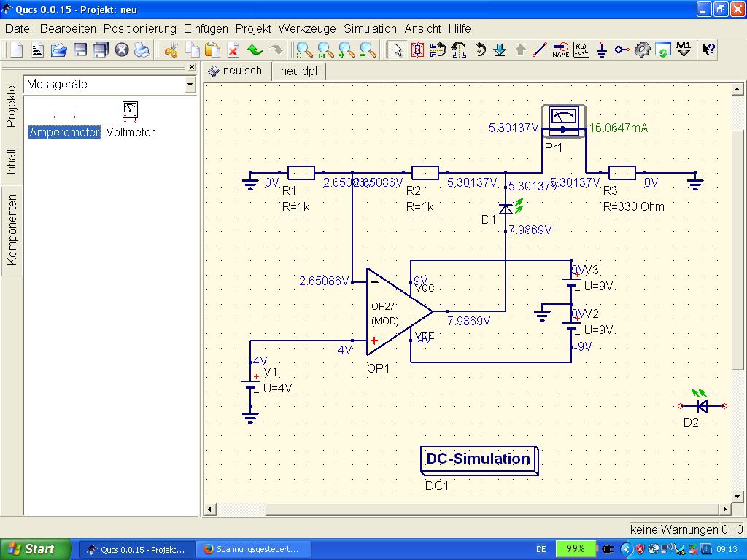Select the Voltmeter component
This screenshot has width=747, height=560.
[x=130, y=120]
